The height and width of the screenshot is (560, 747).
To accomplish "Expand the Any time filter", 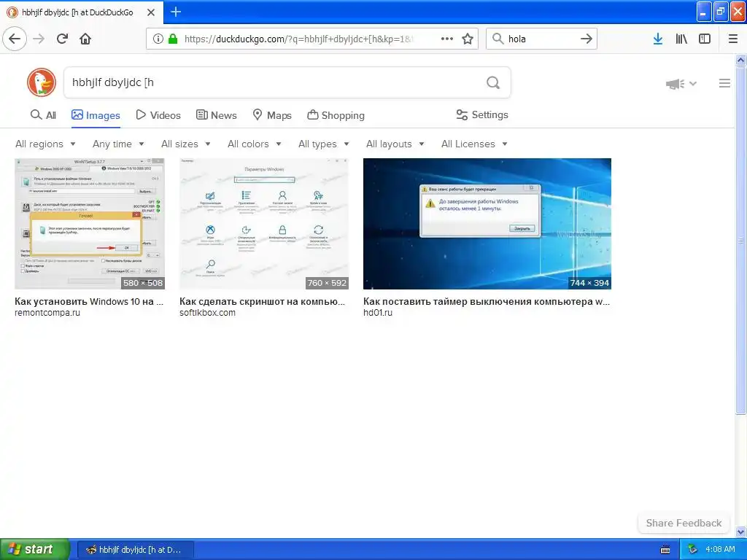I will point(118,144).
